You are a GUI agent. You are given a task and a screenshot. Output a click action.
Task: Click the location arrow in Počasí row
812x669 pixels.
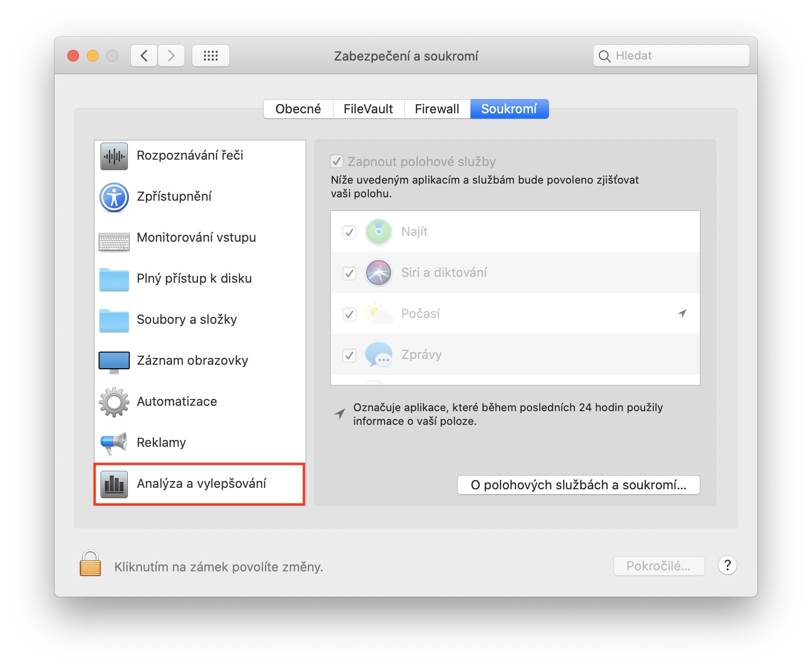click(682, 313)
